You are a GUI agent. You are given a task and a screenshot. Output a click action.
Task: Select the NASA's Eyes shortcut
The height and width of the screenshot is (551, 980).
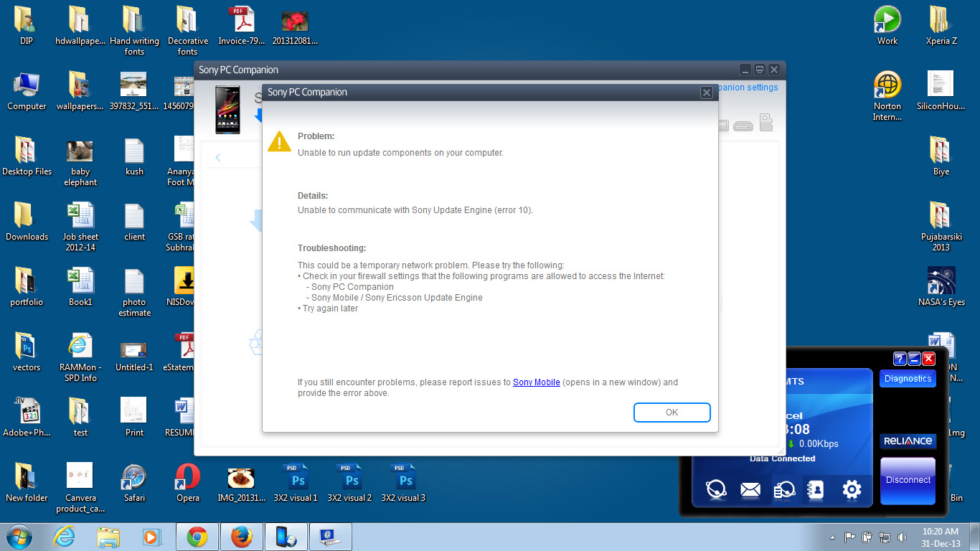point(941,287)
